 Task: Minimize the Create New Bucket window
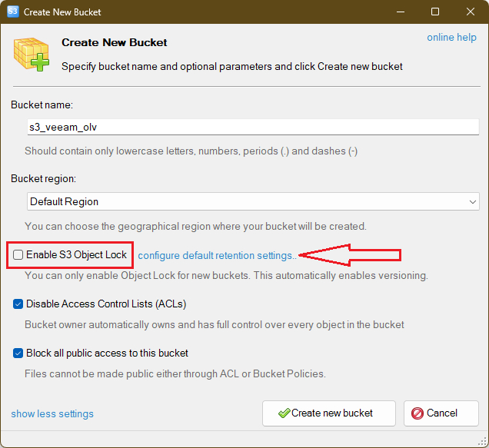[401, 12]
